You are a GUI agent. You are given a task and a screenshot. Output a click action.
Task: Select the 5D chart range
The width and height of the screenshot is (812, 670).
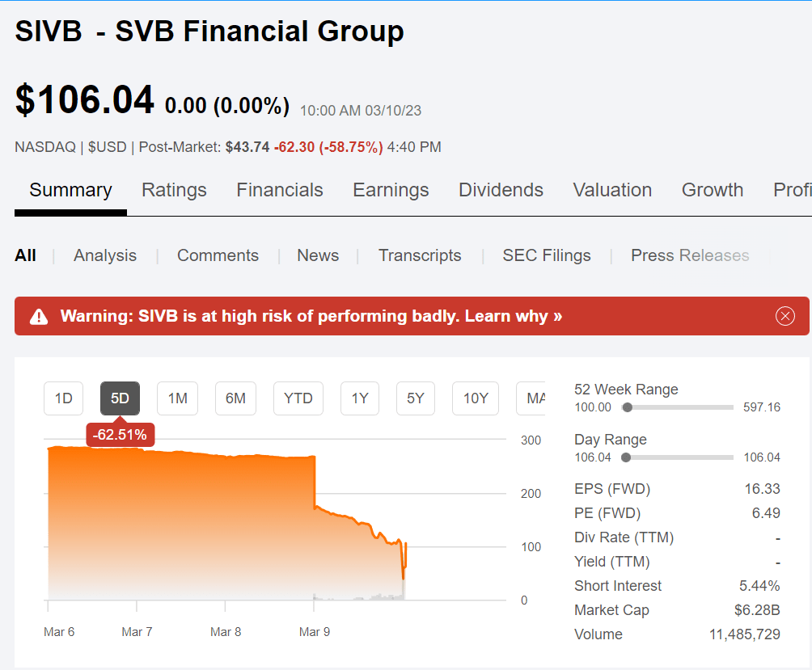click(x=120, y=398)
